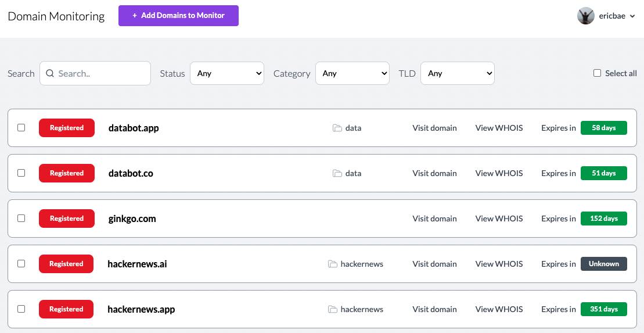This screenshot has height=333, width=644.
Task: Click the folder icon in the hackernews.app row
Action: point(333,309)
